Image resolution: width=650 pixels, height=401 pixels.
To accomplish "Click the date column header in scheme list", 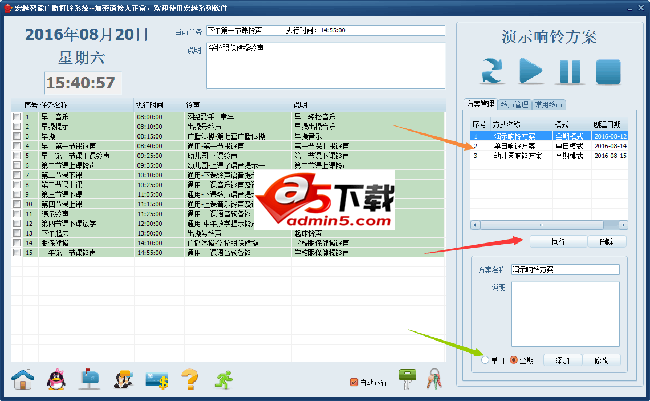I will pyautogui.click(x=609, y=124).
